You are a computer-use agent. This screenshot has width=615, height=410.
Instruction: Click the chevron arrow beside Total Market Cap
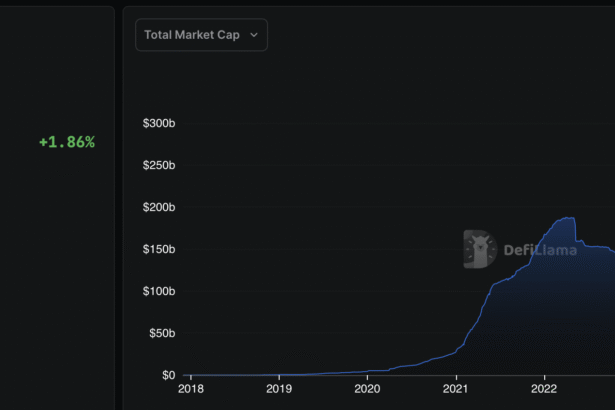254,35
